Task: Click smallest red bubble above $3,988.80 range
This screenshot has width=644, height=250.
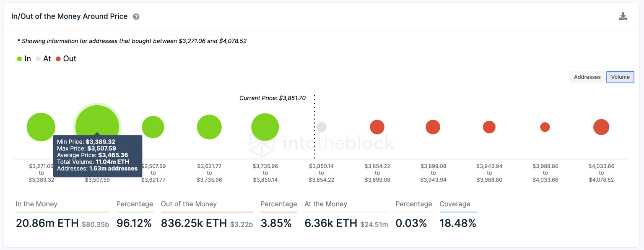Action: (545, 127)
